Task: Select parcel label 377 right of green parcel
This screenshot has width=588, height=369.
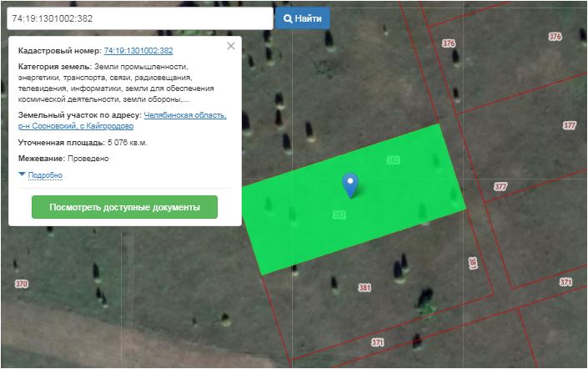Action: click(x=500, y=187)
